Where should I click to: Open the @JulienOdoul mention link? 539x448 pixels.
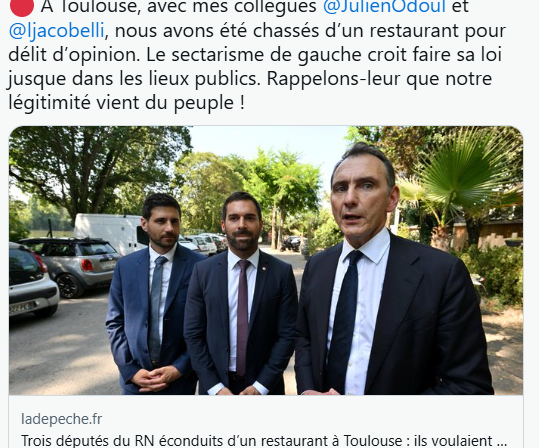pyautogui.click(x=384, y=7)
